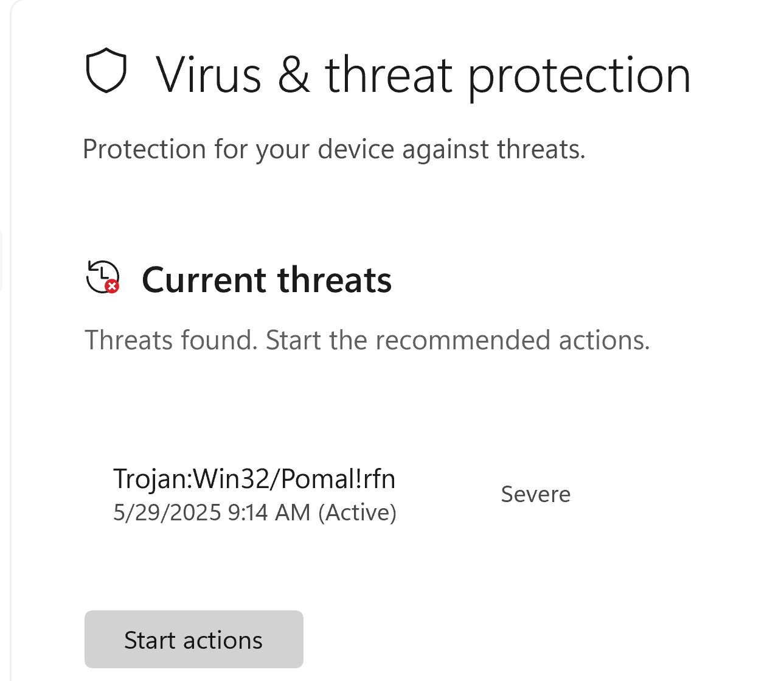Click the ampersand in the page title

coord(294,75)
